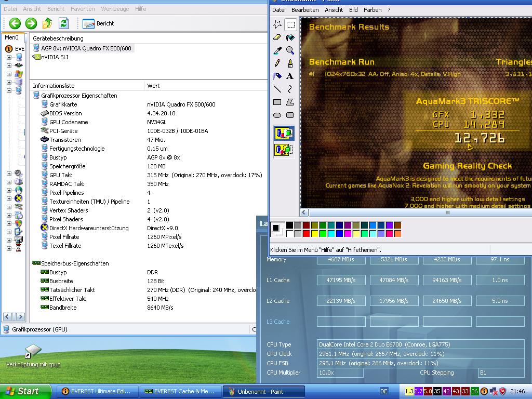Collapse the expanded display node in tree
The width and height of the screenshot is (532, 399).
(9, 90)
